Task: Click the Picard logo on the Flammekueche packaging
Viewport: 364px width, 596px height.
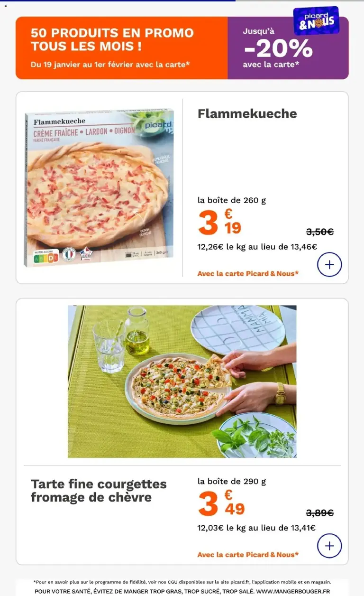Action: coord(157,125)
